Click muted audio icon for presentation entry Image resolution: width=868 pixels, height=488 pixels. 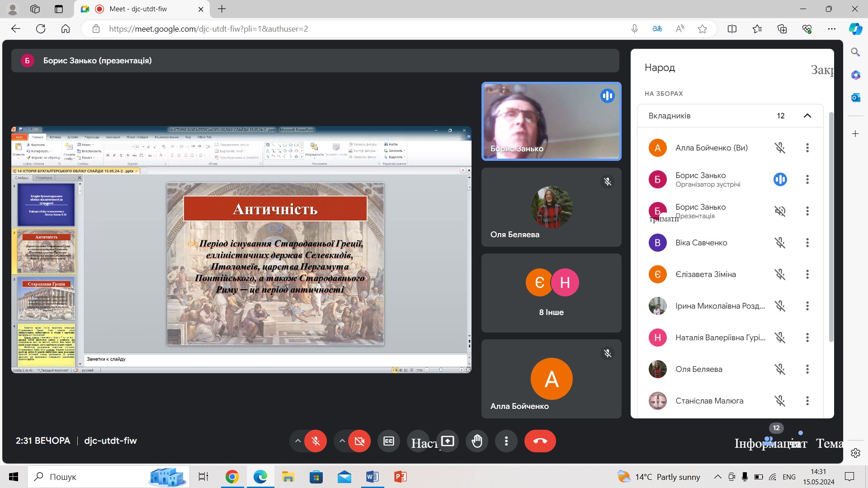point(780,211)
